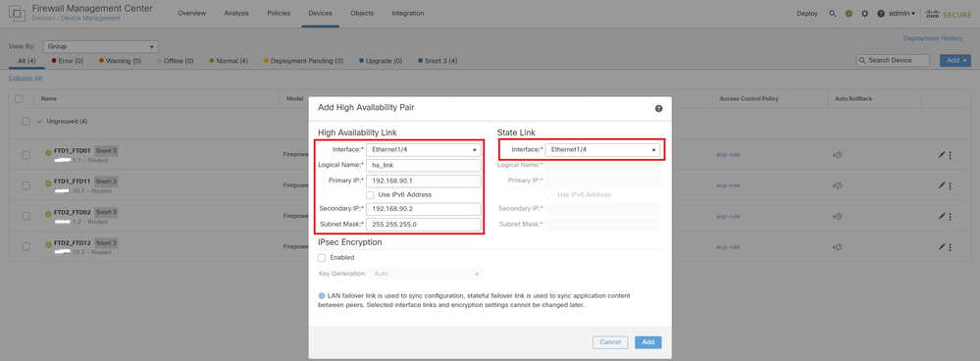Screen dimensions: 980x361
Task: Open more options menu for FTD1_FTD01
Action: [950, 155]
